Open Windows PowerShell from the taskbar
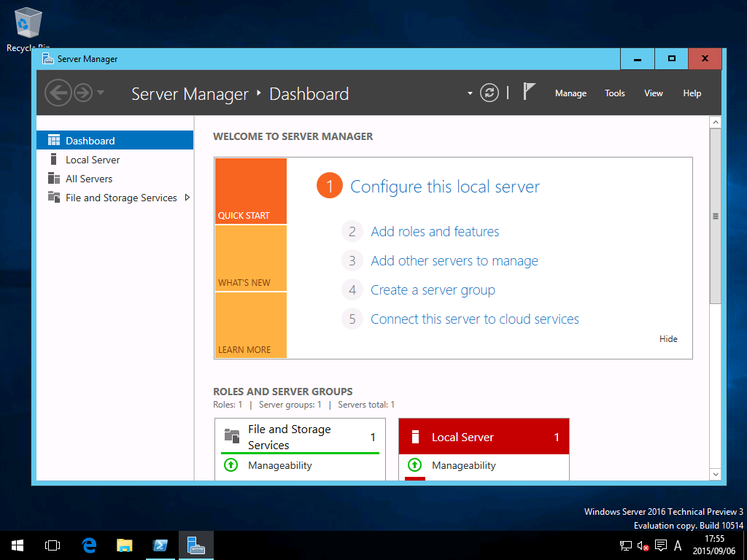 pyautogui.click(x=160, y=545)
